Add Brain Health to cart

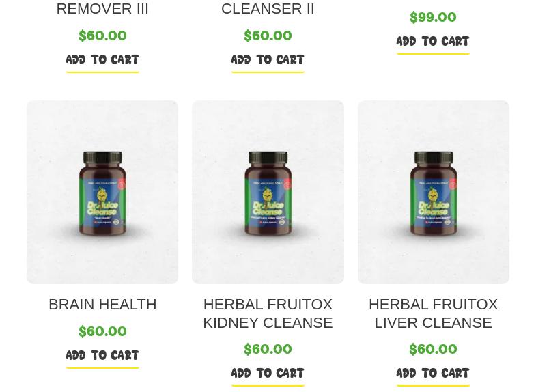pos(102,355)
